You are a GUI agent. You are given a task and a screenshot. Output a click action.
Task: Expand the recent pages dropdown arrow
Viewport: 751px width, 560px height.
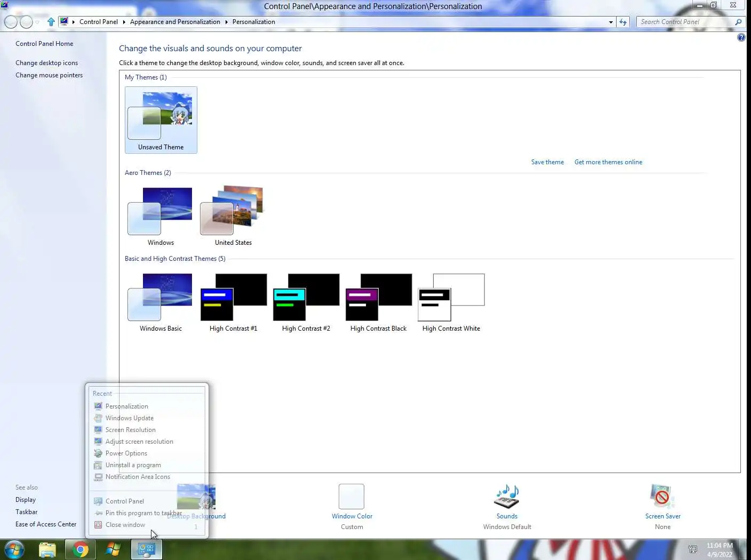pyautogui.click(x=37, y=22)
